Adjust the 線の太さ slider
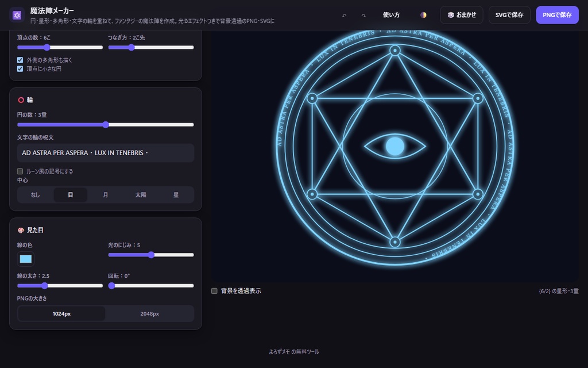This screenshot has width=588, height=368. pos(60,286)
